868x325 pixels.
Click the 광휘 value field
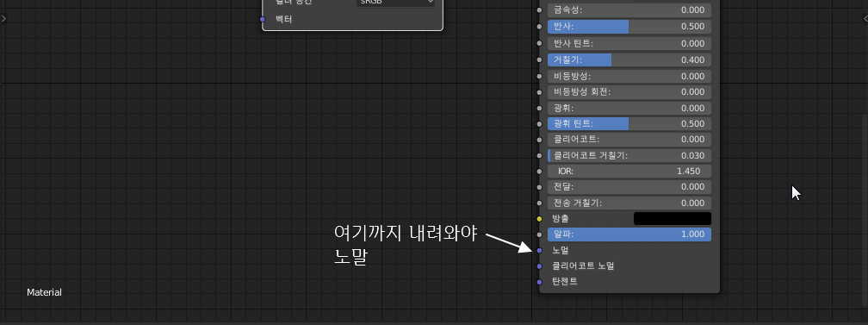[x=629, y=108]
